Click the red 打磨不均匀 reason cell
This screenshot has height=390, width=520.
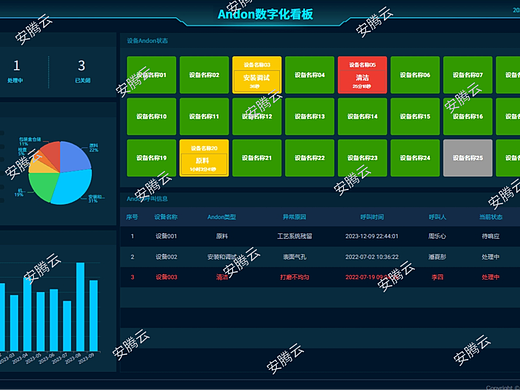click(295, 277)
